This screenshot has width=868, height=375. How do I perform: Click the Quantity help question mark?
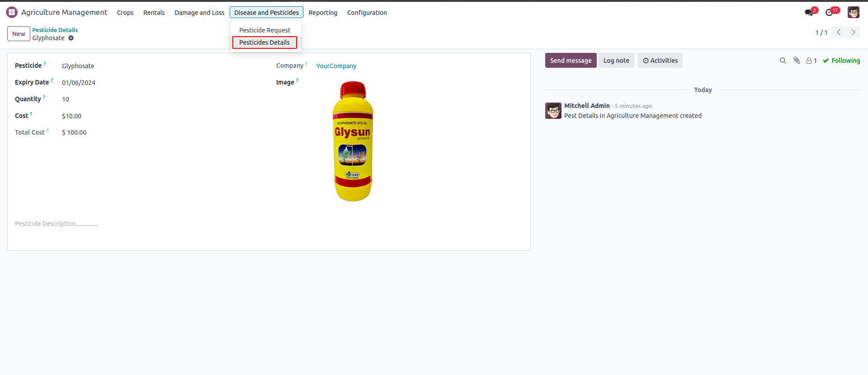pyautogui.click(x=44, y=97)
